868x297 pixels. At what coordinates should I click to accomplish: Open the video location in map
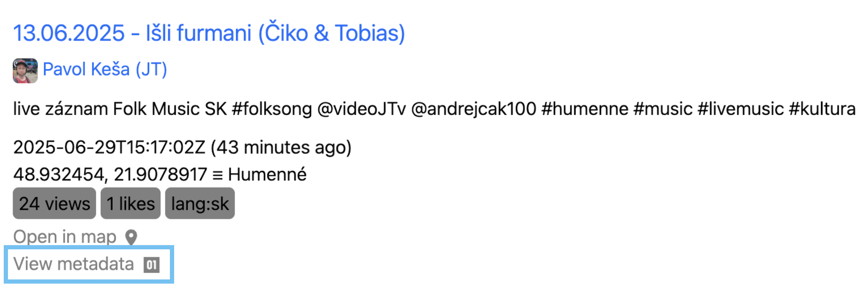click(65, 237)
